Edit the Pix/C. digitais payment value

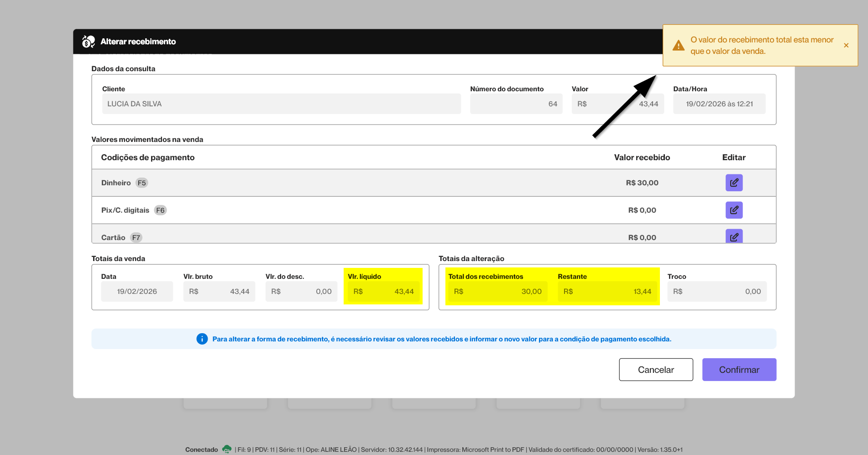[x=734, y=210]
